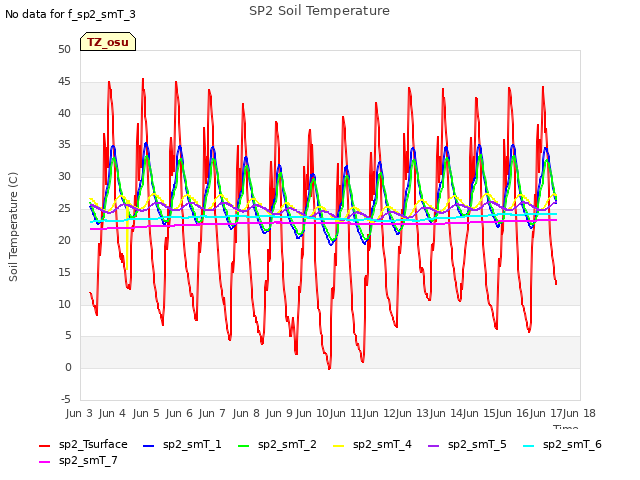Click the chart title SP2 Soil Temperature
Viewport: 640px width, 480px height.
(319, 11)
